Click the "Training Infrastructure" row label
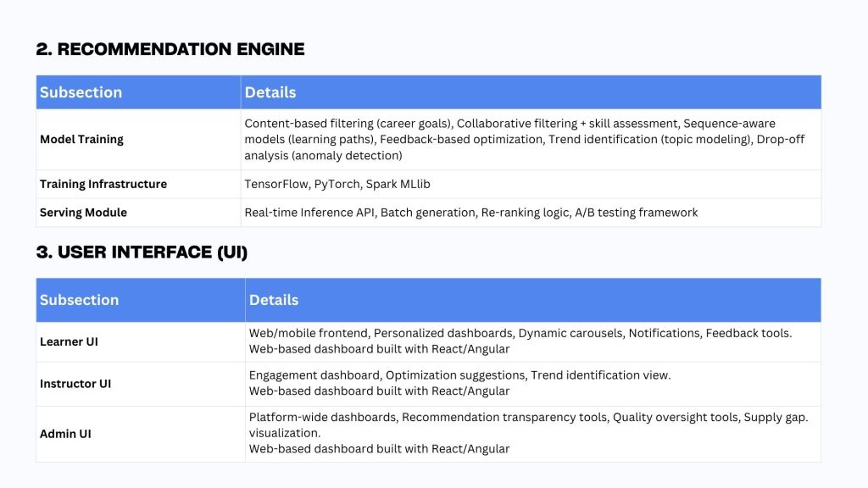The image size is (868, 488). (103, 184)
